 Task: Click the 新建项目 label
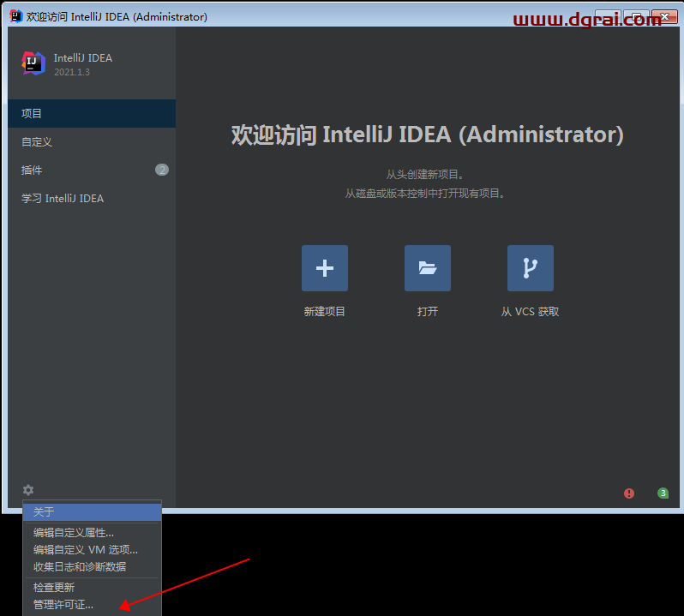(325, 312)
